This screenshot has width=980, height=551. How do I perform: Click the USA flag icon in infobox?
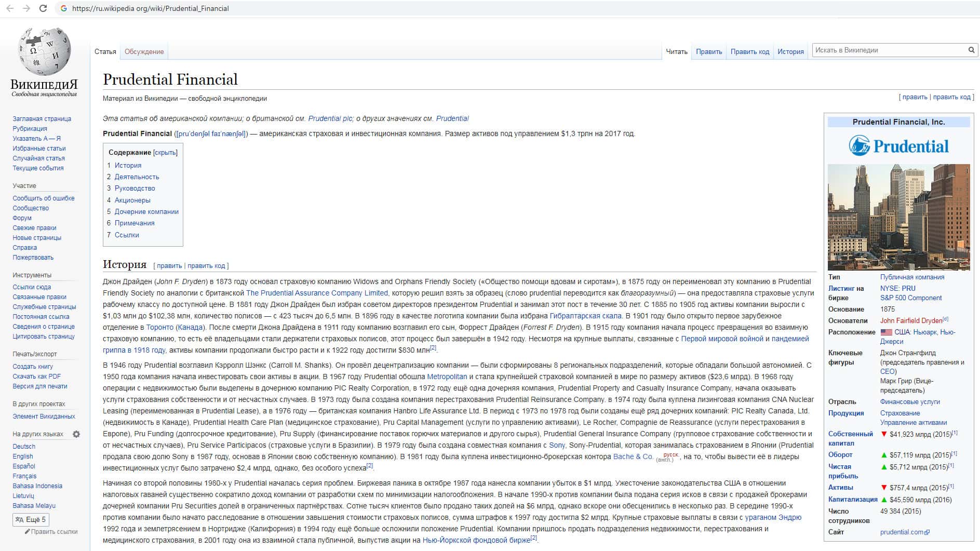click(x=886, y=332)
